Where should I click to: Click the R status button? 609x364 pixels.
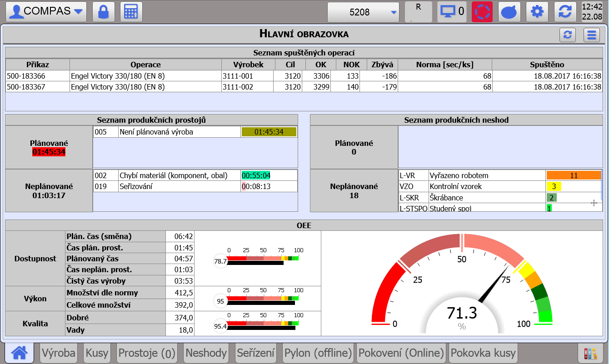click(x=419, y=12)
